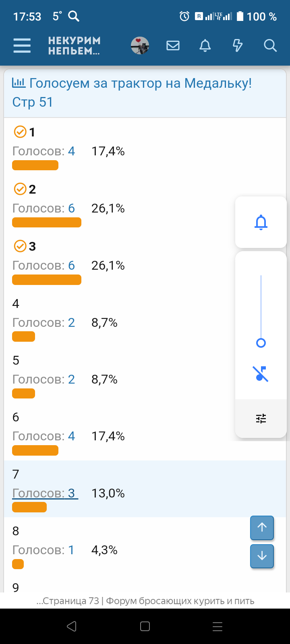Tap the ringer bell volume icon
Screen dimensions: 290x644
click(x=261, y=222)
